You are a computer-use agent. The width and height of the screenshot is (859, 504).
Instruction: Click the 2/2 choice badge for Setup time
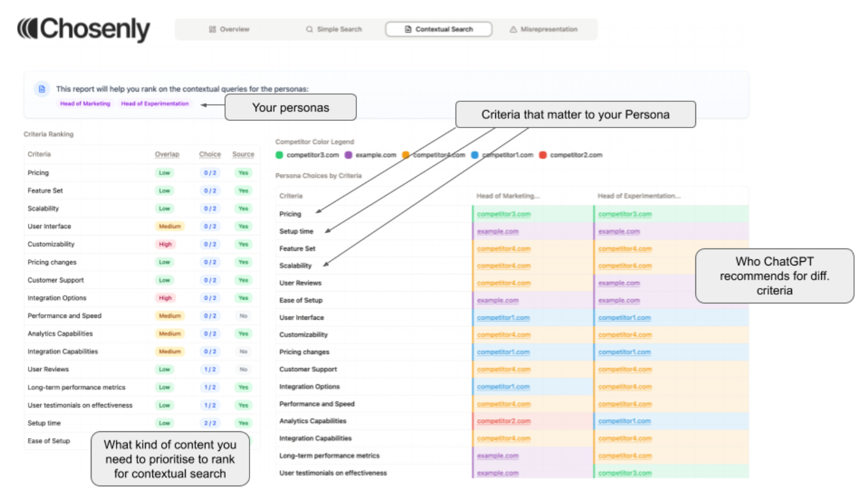click(210, 423)
